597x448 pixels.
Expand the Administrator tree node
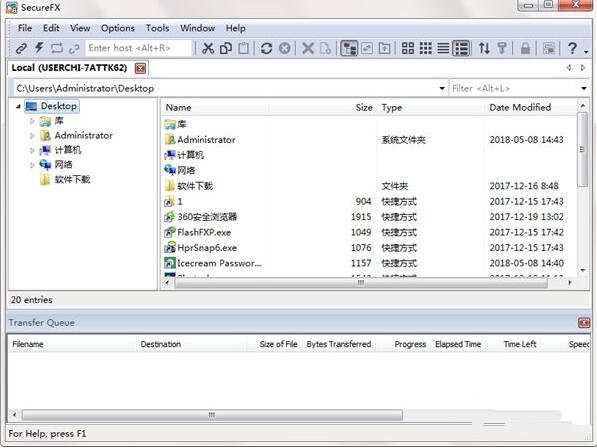point(32,136)
